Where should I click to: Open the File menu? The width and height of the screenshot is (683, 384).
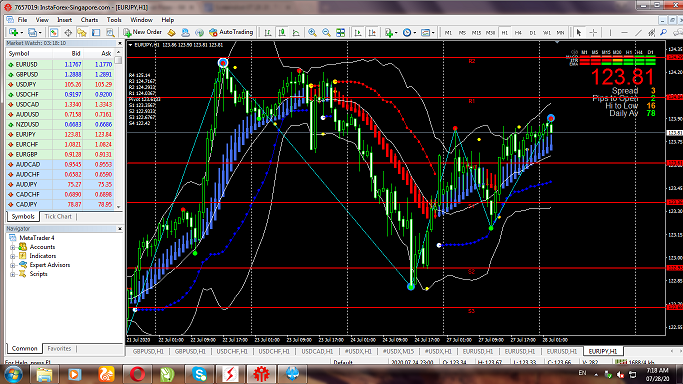pos(22,20)
